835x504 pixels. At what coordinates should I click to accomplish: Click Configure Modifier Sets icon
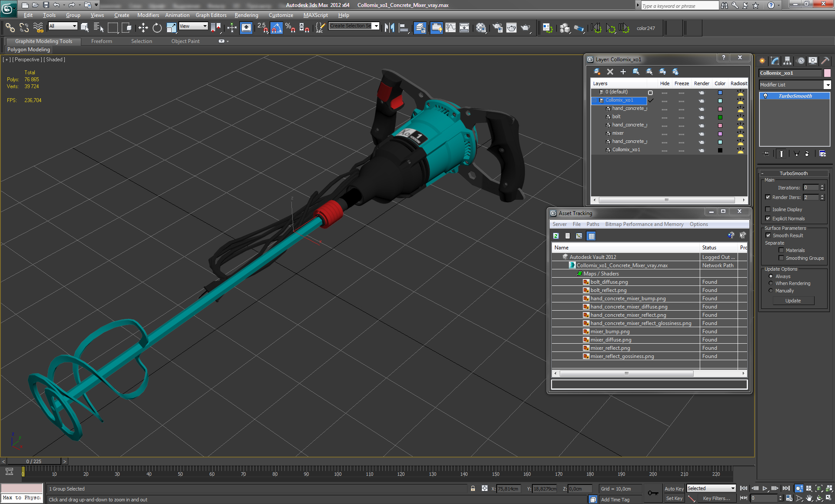[x=822, y=153]
